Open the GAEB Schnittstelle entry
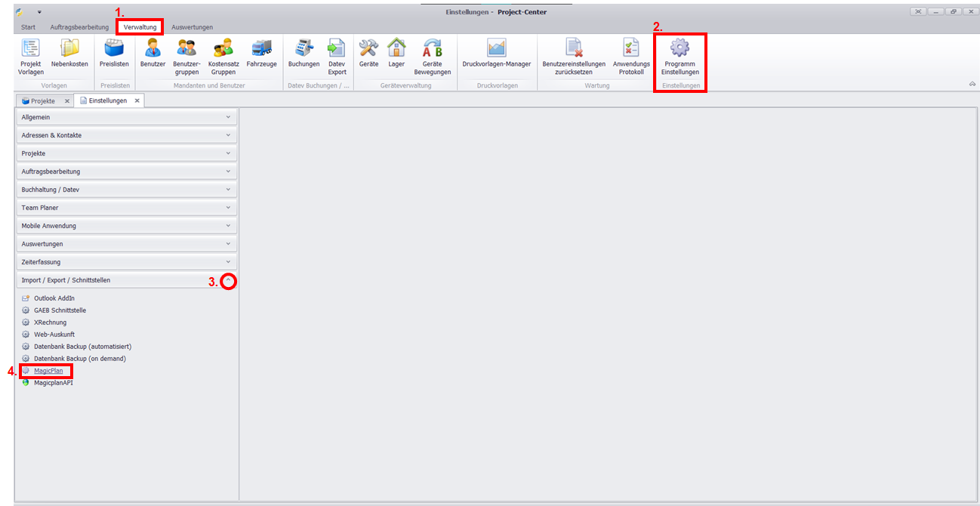Viewport: 980px width, 506px height. click(x=60, y=310)
